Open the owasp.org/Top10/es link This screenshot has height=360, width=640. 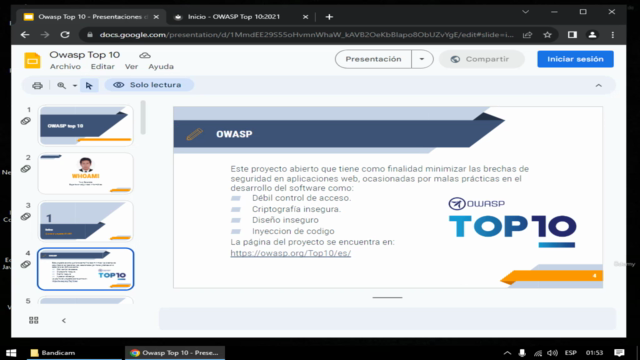tap(291, 253)
